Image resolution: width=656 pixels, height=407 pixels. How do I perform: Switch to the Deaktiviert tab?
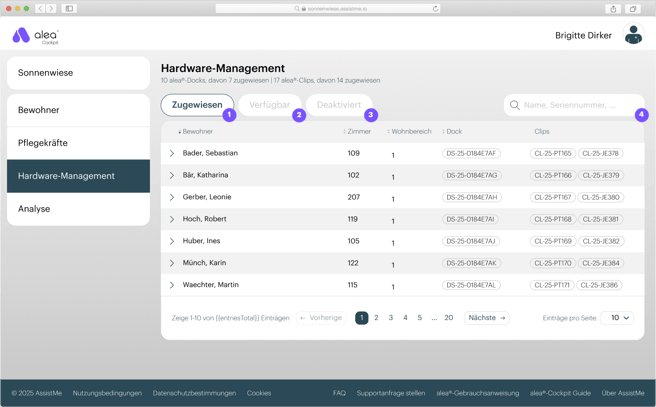pos(339,105)
